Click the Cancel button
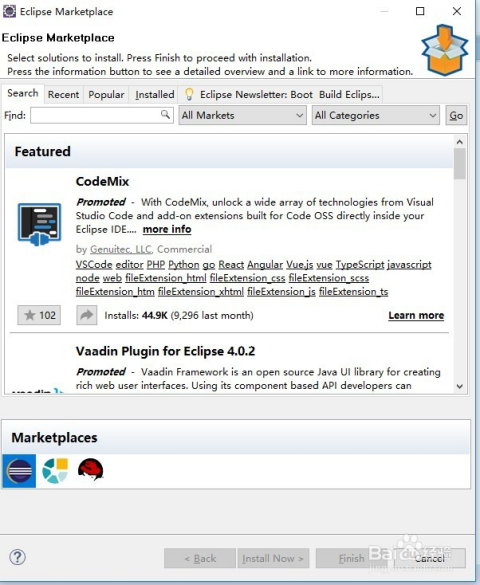This screenshot has width=480, height=585. point(430,558)
